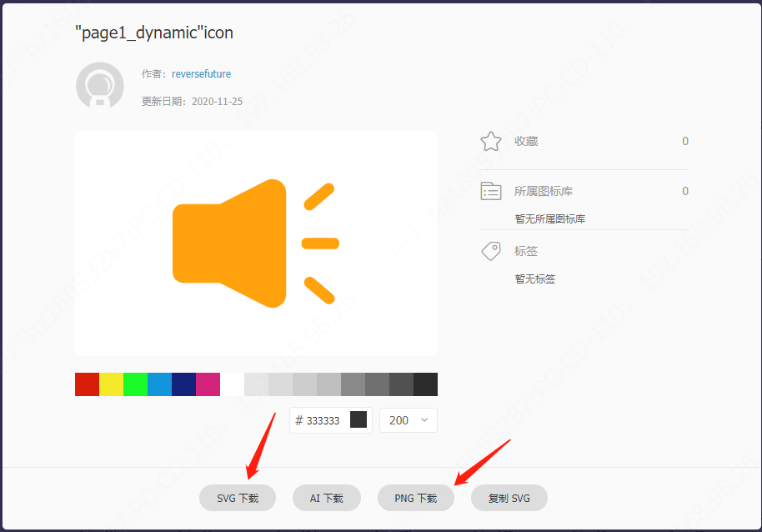Choose the light blue color swatch
Viewport: 762px width, 532px height.
click(159, 384)
